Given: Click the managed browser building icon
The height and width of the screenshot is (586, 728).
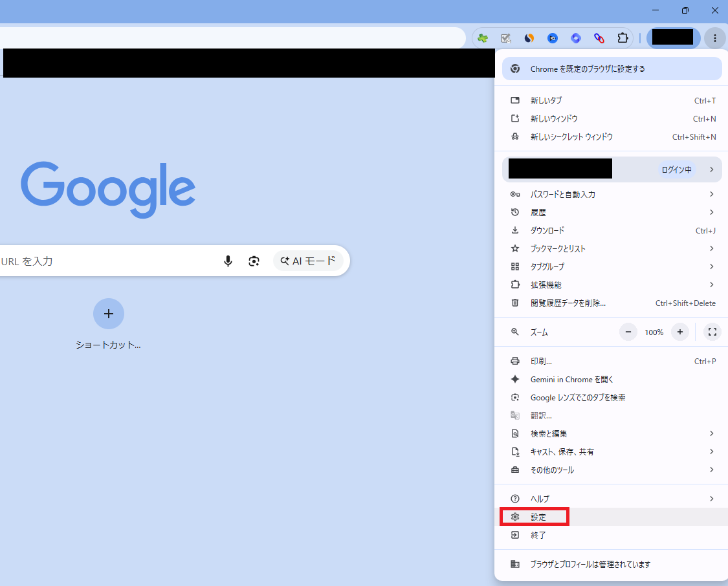Looking at the screenshot, I should click(x=515, y=564).
